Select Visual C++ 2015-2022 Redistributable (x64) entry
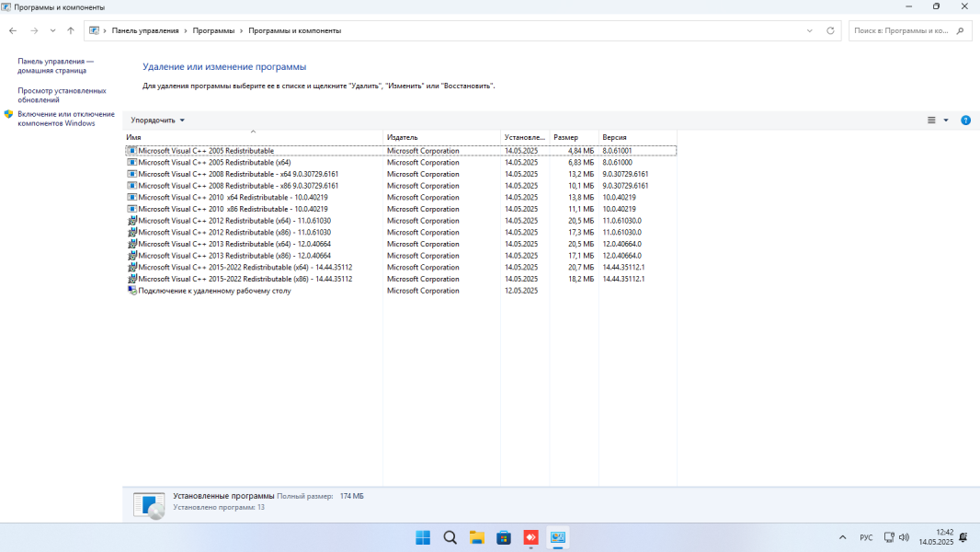The height and width of the screenshot is (552, 980). point(401,268)
